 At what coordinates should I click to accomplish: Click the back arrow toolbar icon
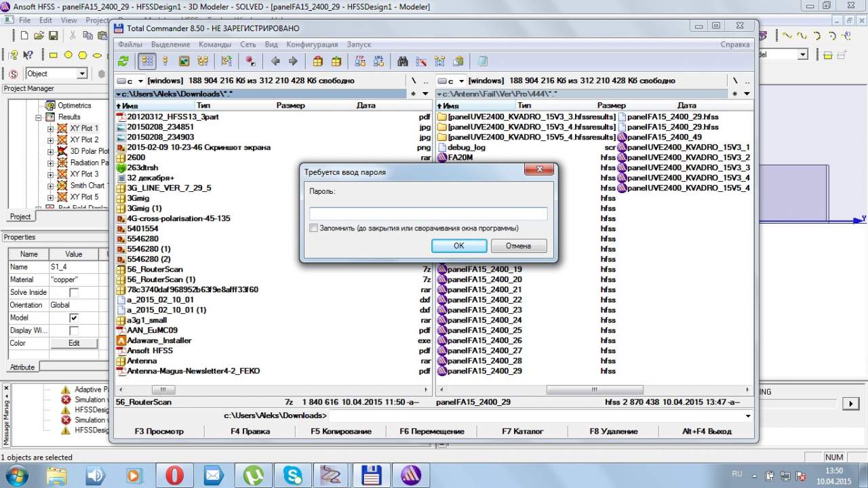[x=275, y=61]
